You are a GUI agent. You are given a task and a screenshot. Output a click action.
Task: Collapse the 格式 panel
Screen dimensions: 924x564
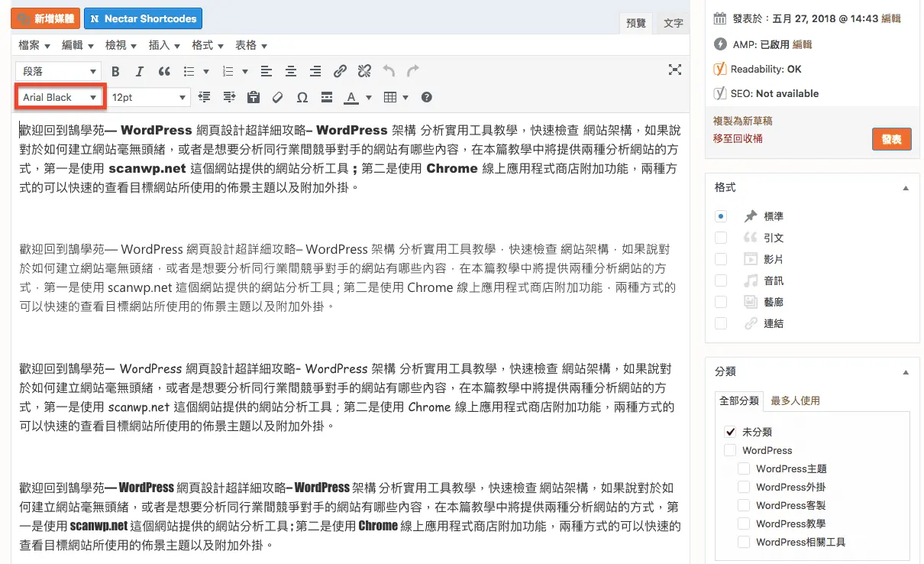pyautogui.click(x=906, y=187)
